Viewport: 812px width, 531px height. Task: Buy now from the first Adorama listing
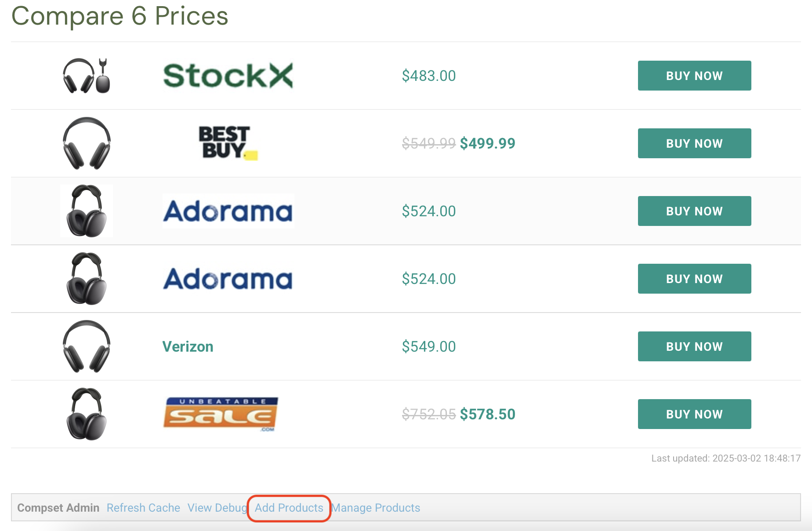pos(694,211)
